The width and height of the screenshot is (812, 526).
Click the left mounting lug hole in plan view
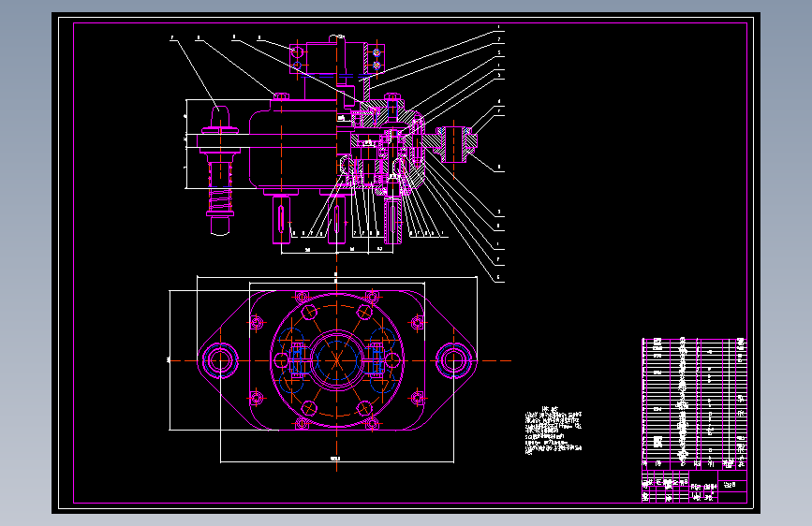pyautogui.click(x=219, y=360)
